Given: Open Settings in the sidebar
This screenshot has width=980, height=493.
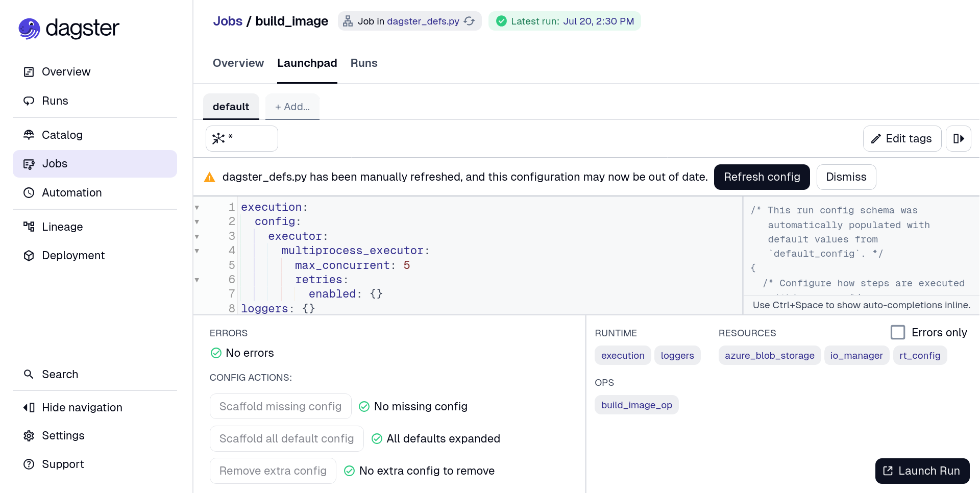Looking at the screenshot, I should [95, 436].
